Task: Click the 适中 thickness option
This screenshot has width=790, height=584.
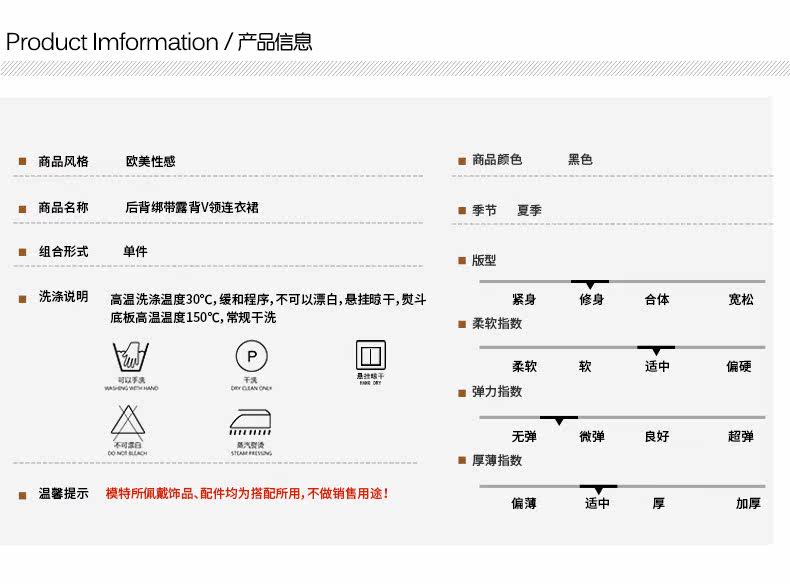Action: pyautogui.click(x=597, y=503)
